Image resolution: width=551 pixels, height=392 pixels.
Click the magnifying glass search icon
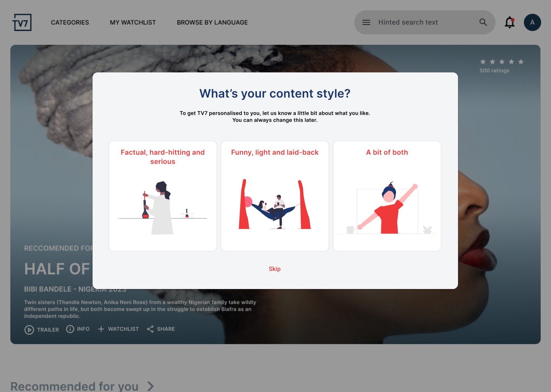pos(483,23)
